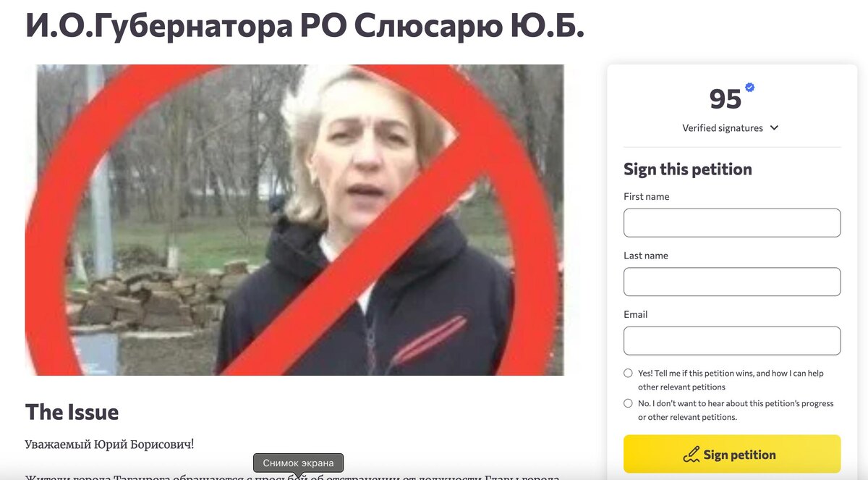Click the pen signature icon on Sign petition
The image size is (868, 480).
coord(691,455)
